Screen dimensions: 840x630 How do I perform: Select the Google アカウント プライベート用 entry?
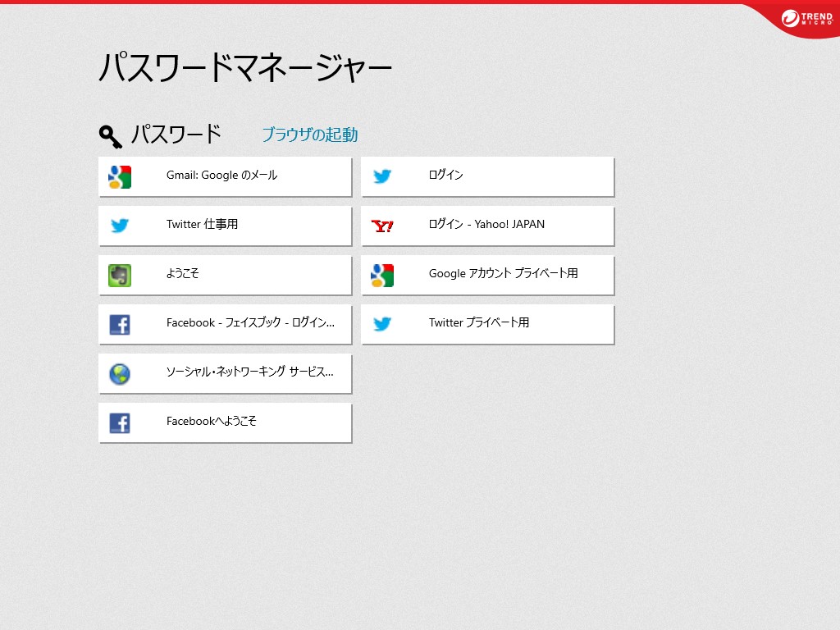tap(487, 276)
